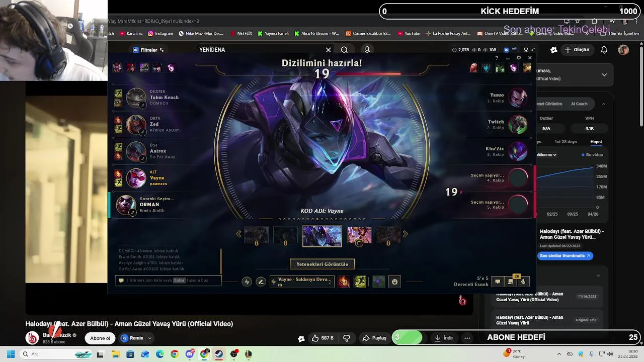Open Chrome from the taskbar
Image resolution: width=644 pixels, height=362 pixels.
175,354
